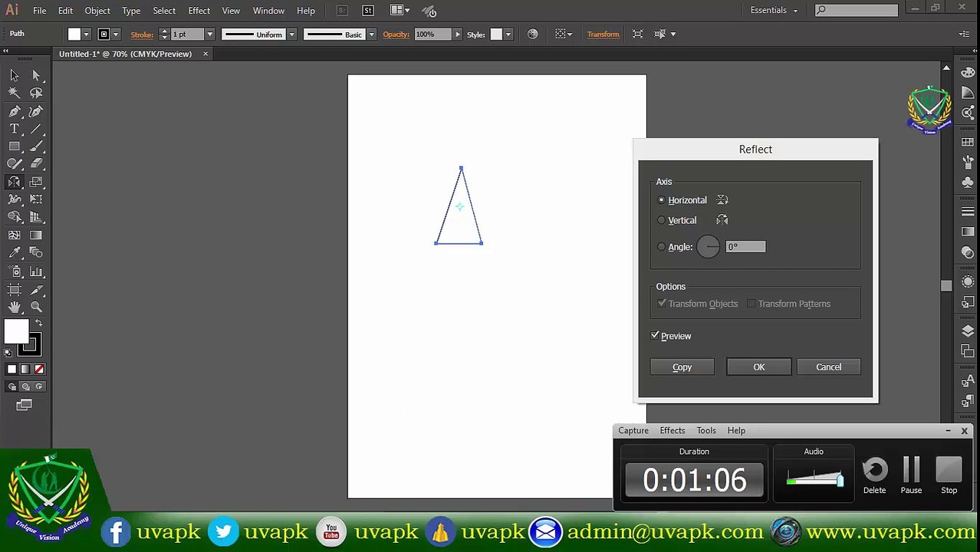The width and height of the screenshot is (980, 552).
Task: Open the File menu
Action: click(x=39, y=11)
